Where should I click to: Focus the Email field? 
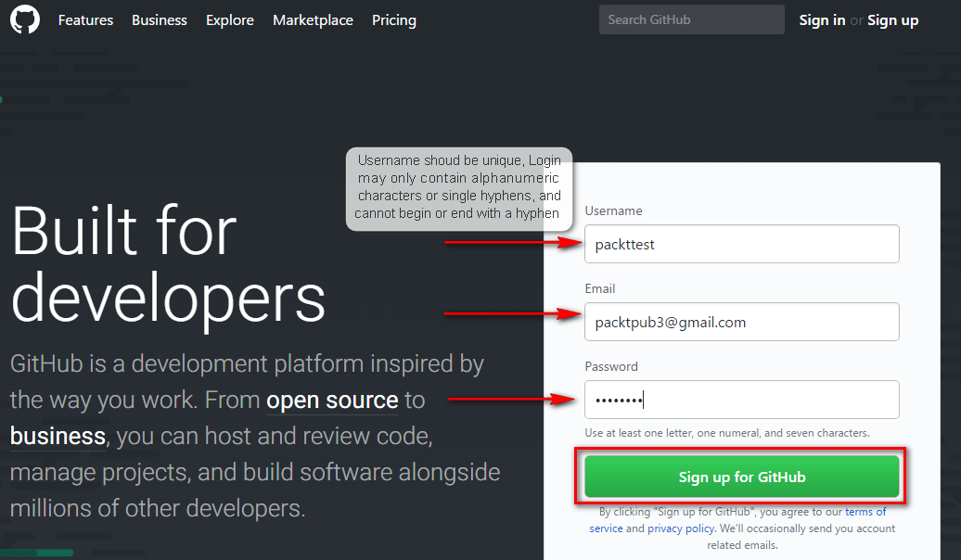741,322
